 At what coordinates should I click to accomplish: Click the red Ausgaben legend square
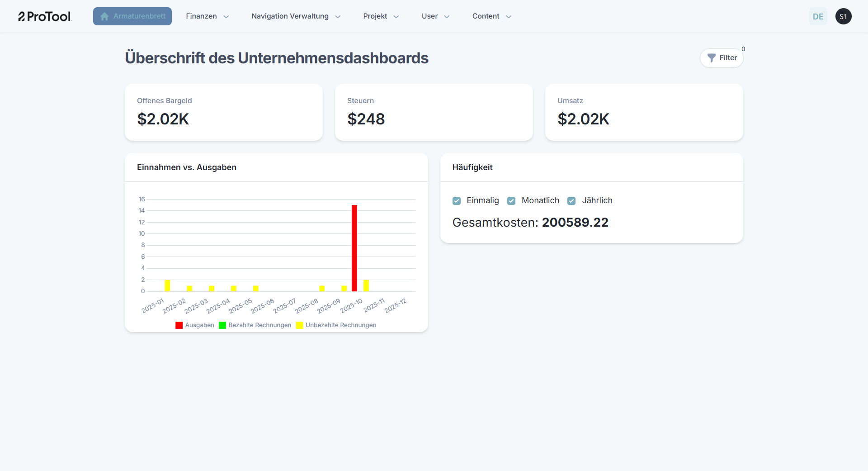coord(179,325)
